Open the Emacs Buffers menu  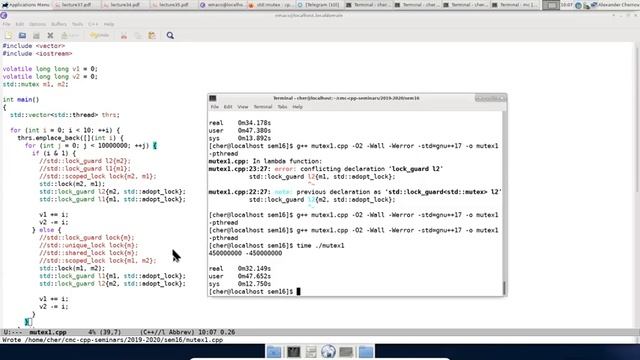(59, 24)
